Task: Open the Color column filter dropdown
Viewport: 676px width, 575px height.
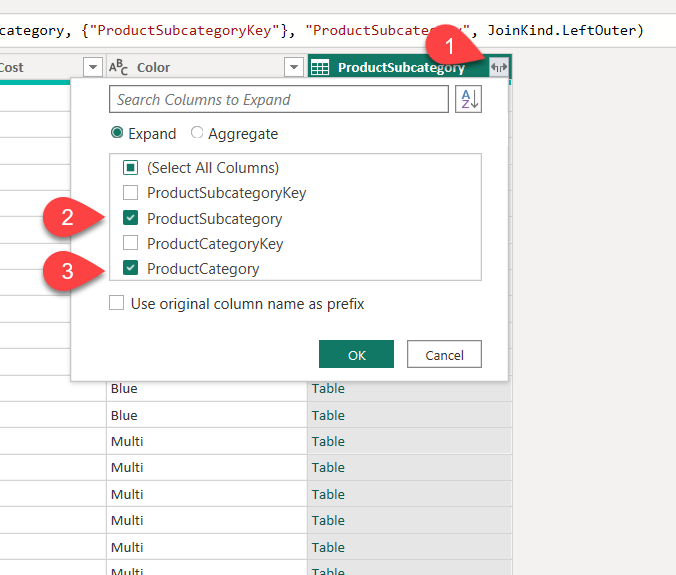Action: (293, 67)
